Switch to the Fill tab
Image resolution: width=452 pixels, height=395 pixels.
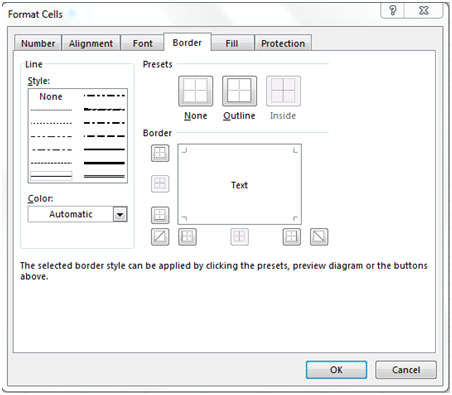coord(232,43)
